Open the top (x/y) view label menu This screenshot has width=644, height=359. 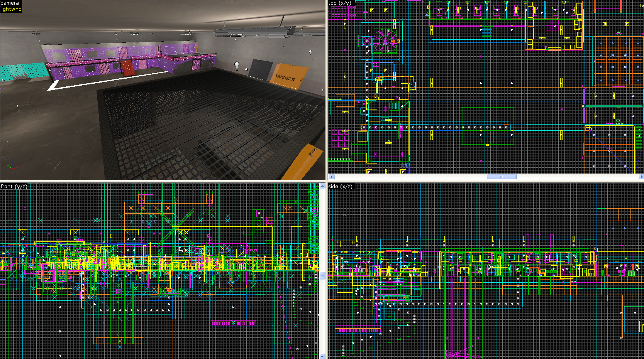click(x=340, y=3)
